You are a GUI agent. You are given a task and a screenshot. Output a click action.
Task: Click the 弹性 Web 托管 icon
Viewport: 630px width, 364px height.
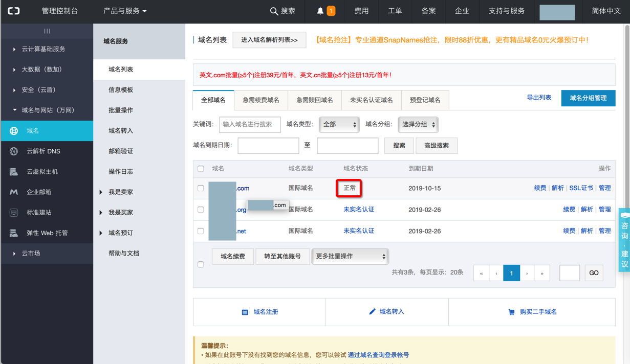14,233
